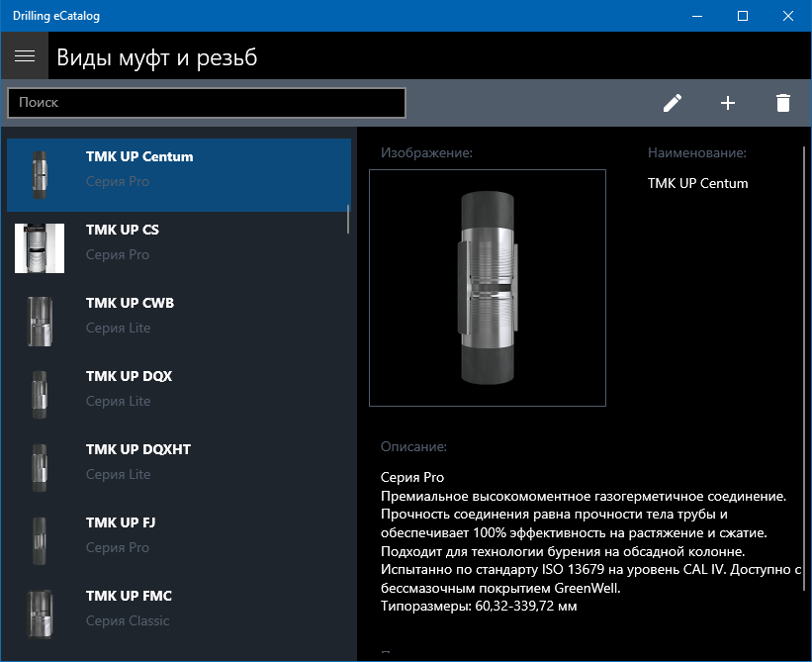Click the pencil edit icon

[673, 103]
